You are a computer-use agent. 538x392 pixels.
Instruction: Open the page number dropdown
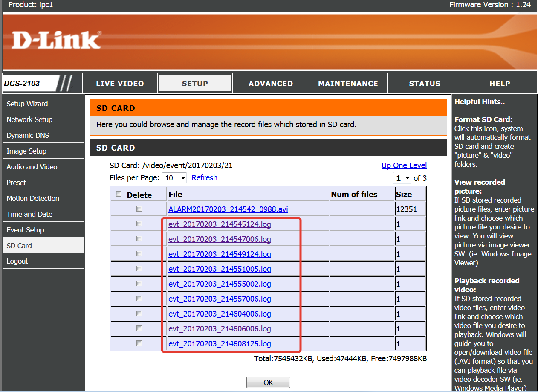[x=402, y=178]
